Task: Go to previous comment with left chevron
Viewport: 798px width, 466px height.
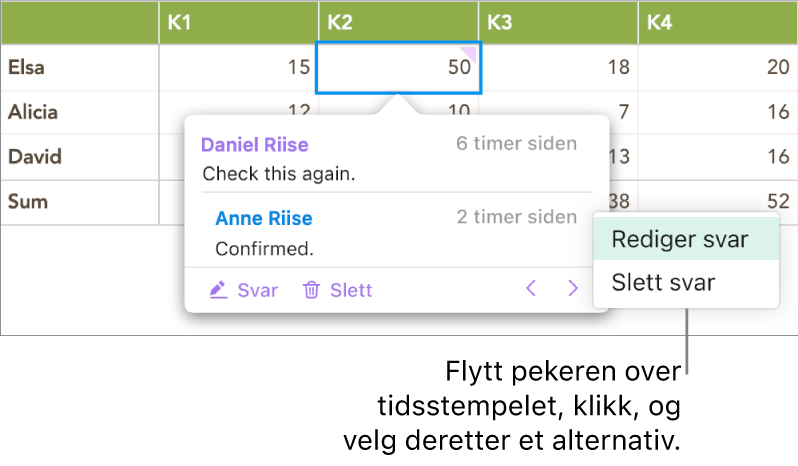Action: (531, 289)
